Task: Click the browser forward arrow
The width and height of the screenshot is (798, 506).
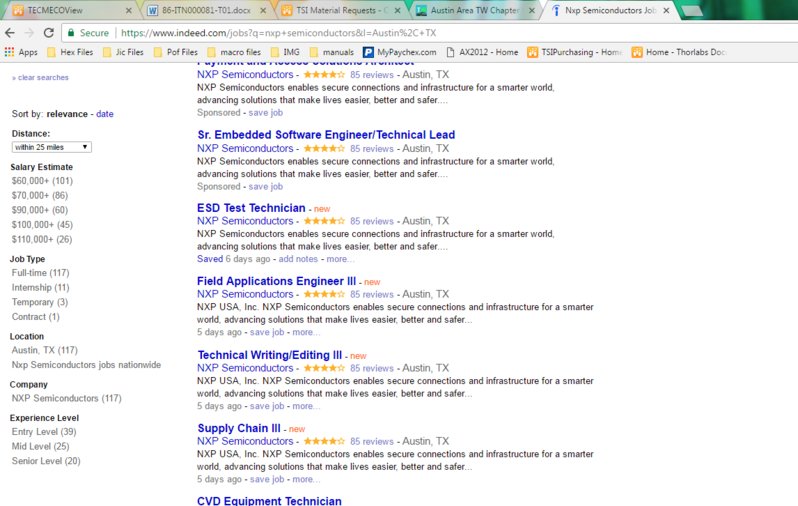Action: click(x=29, y=33)
